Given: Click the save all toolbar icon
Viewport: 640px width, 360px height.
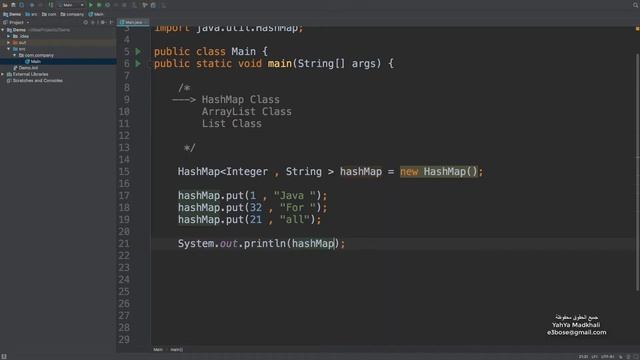Looking at the screenshot, I should point(13,5).
